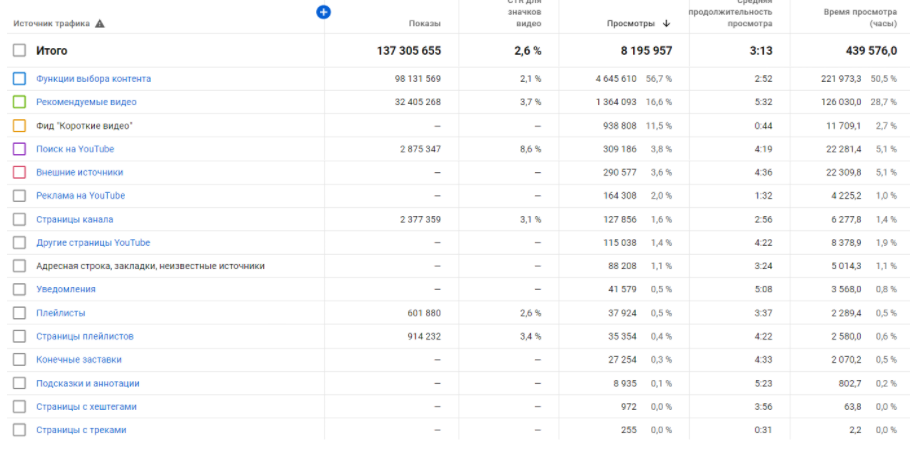
Task: Click the total watch time 439 576,0
Action: click(x=871, y=51)
